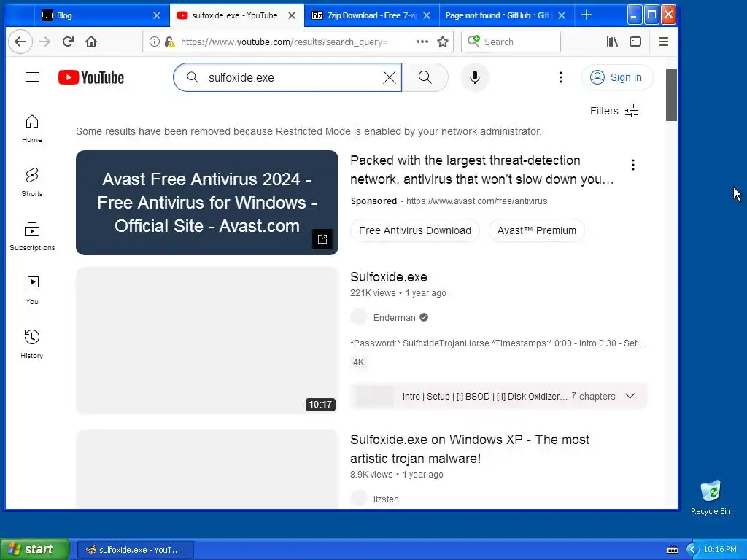Click the system tray expand arrow

point(692,550)
